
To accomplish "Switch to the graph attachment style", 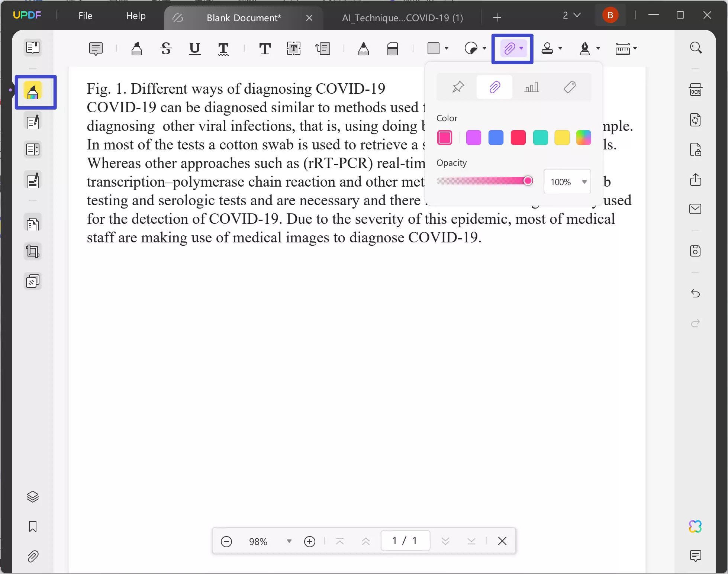I will click(x=532, y=87).
